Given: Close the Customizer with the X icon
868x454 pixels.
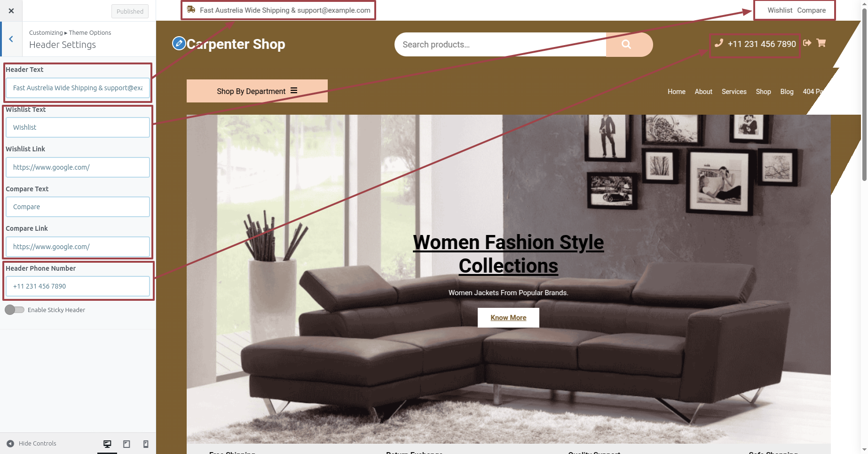Looking at the screenshot, I should tap(11, 11).
